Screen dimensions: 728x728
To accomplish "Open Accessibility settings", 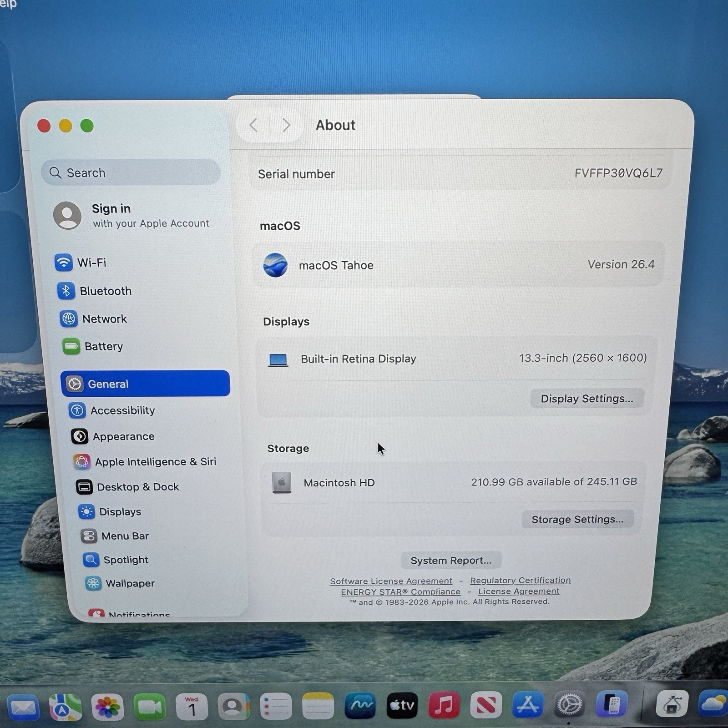I will (122, 410).
